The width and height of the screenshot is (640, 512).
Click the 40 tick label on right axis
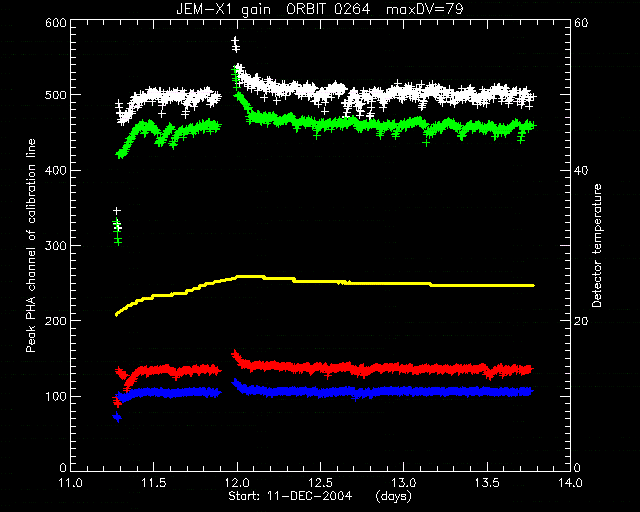[x=581, y=170]
